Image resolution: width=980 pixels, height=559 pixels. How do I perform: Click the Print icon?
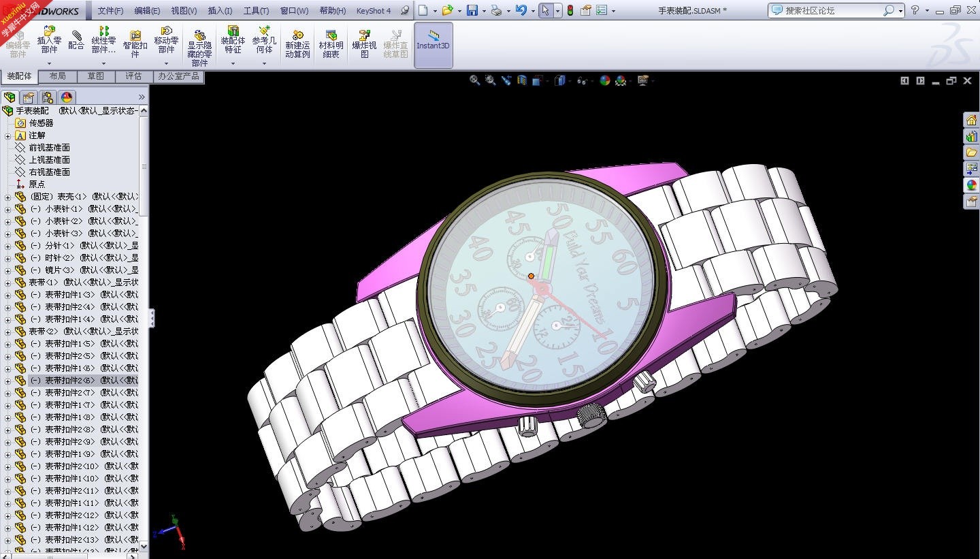tap(496, 10)
